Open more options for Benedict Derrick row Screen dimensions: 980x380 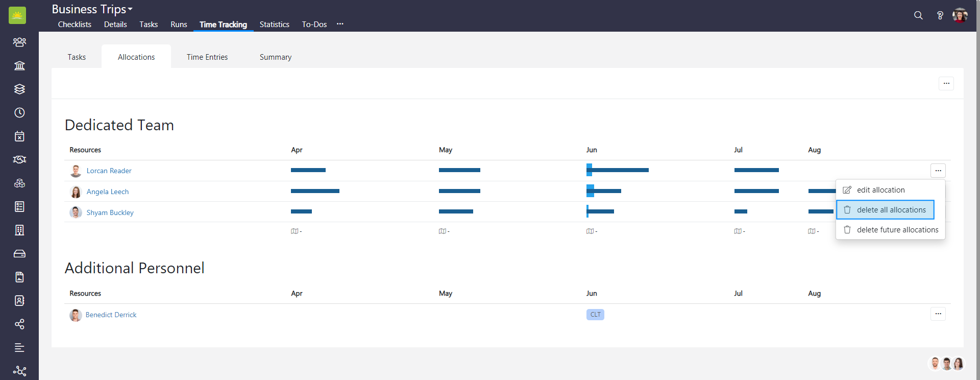coord(938,314)
